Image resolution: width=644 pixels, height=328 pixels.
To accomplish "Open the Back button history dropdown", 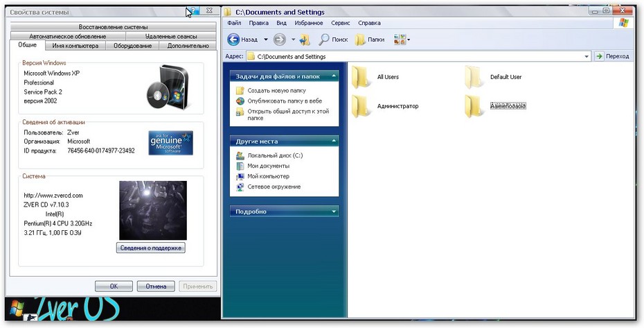I will (x=266, y=40).
